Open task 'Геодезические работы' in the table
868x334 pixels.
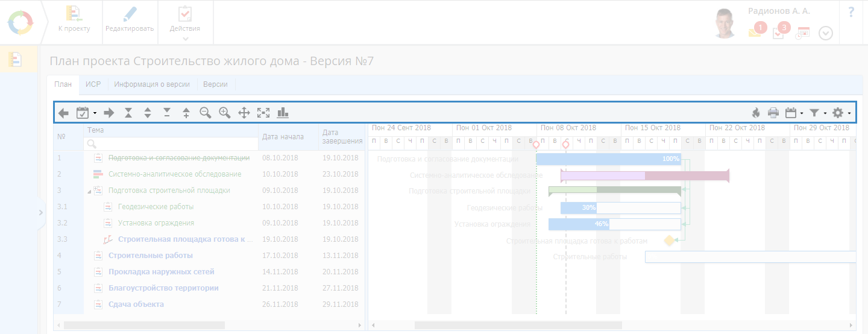(156, 207)
